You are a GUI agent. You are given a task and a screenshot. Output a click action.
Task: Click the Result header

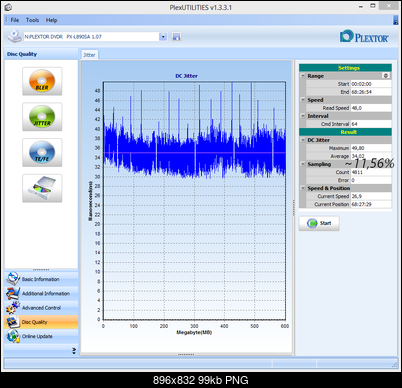click(x=345, y=132)
